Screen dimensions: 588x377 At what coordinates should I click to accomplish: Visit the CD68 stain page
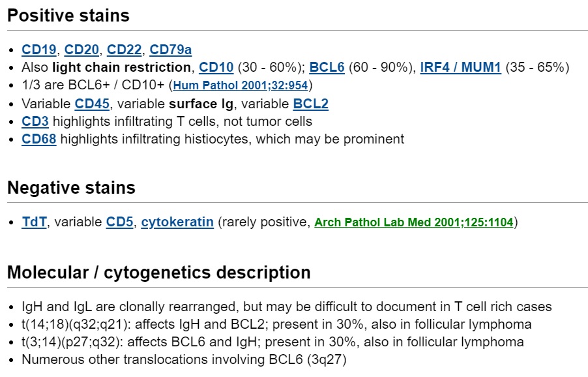coord(39,139)
